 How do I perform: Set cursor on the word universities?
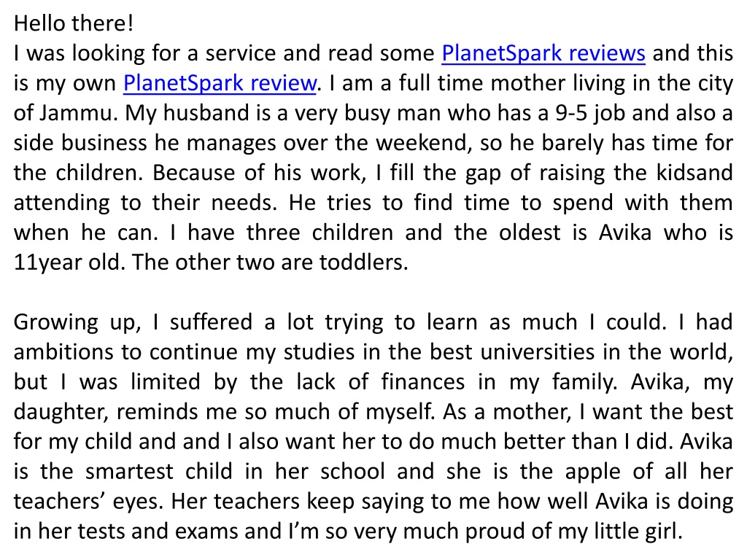538,352
